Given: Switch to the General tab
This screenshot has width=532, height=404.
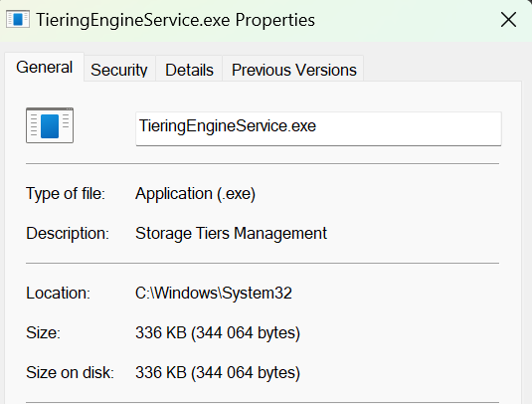Looking at the screenshot, I should 44,67.
